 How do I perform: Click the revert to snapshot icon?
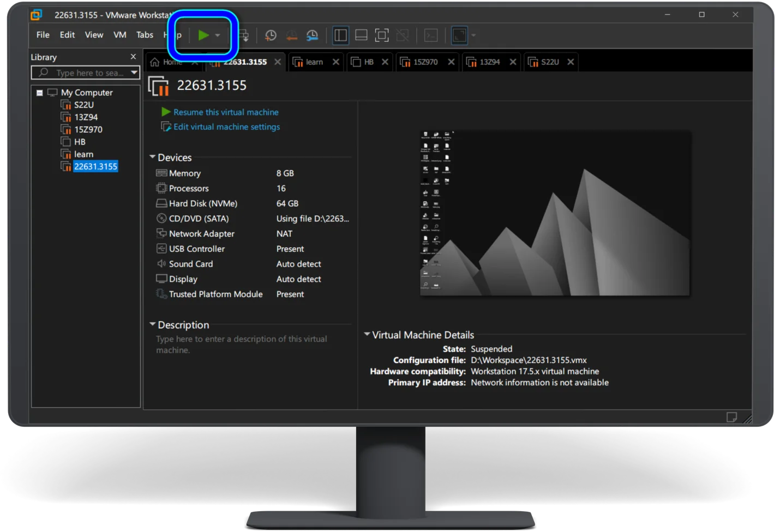point(292,35)
